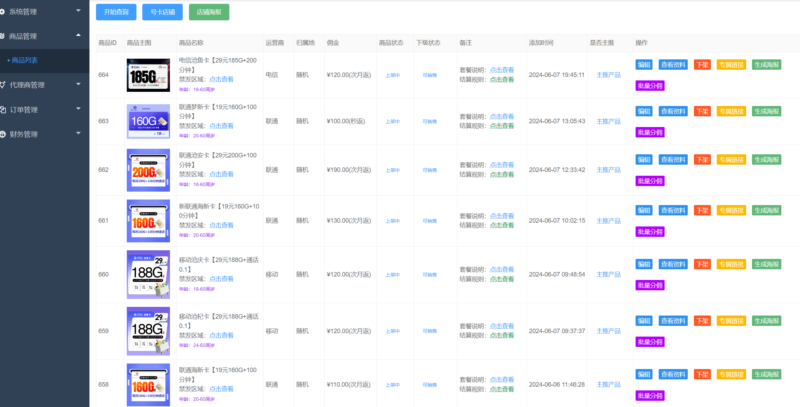This screenshot has width=800, height=407.
Task: Expand 财务管理 using its arrow
Action: [78, 134]
